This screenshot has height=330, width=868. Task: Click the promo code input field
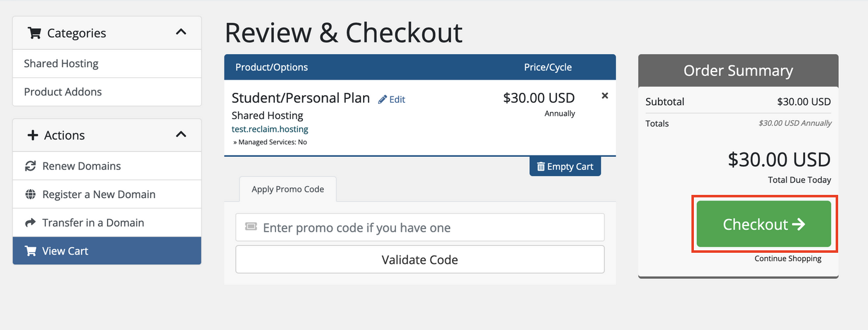click(x=420, y=227)
